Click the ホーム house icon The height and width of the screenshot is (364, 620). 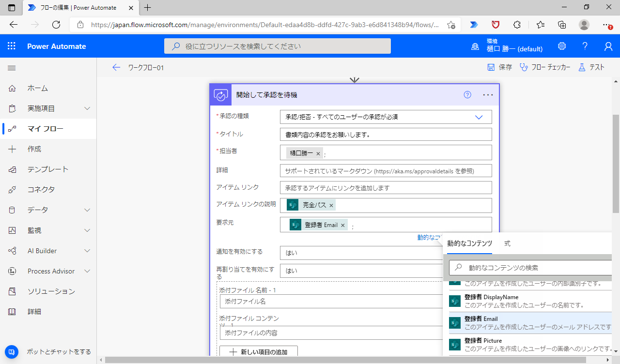12,88
